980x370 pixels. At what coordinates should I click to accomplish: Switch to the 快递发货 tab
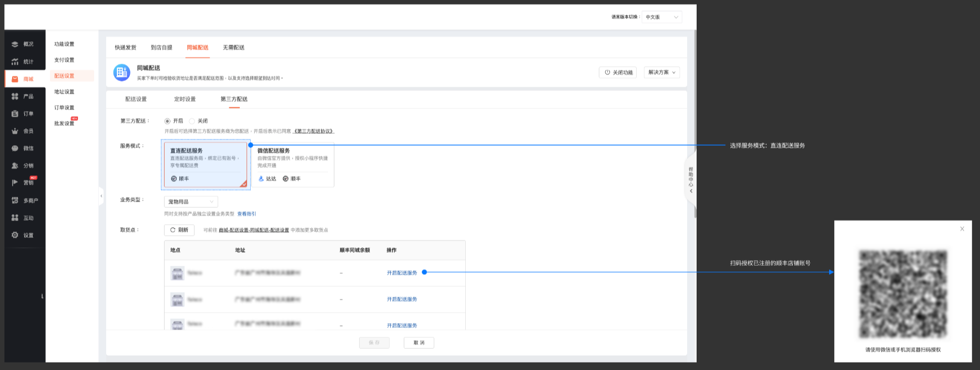point(125,48)
